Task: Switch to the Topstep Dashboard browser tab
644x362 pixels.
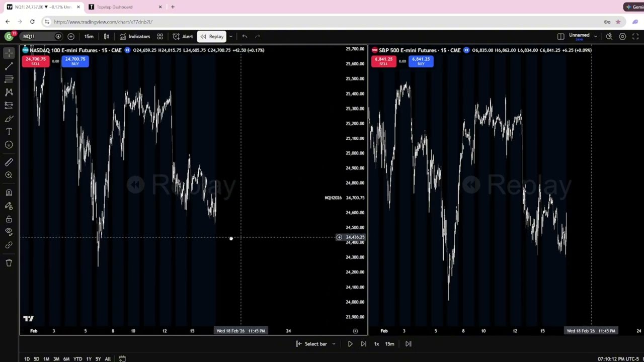Action: coord(125,7)
